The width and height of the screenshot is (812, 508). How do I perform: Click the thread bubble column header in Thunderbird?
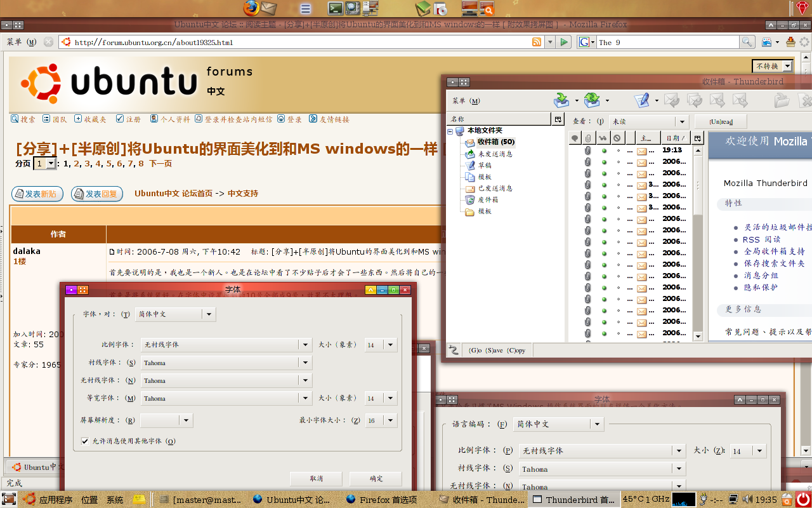[x=575, y=138]
